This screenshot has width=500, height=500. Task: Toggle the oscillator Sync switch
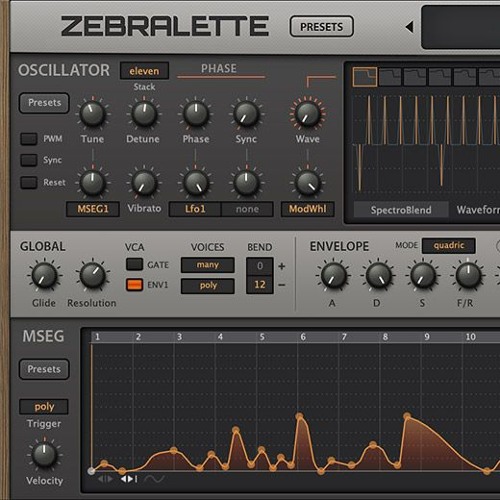click(x=29, y=160)
